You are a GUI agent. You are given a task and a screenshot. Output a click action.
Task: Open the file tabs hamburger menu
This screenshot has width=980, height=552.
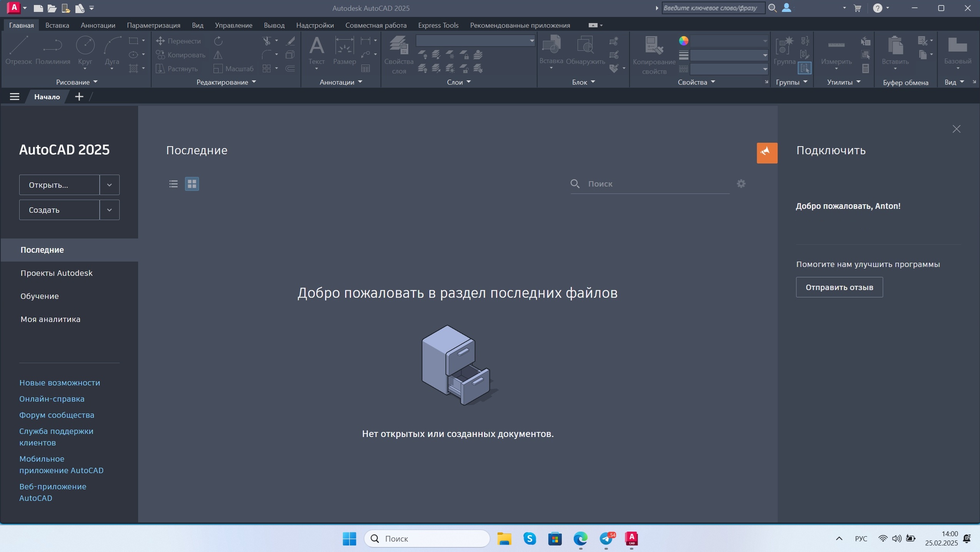tap(14, 97)
